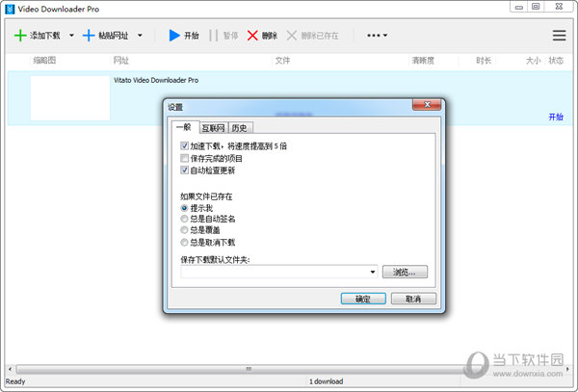Click the blue 开始 link in download row
578x392 pixels.
click(x=556, y=118)
